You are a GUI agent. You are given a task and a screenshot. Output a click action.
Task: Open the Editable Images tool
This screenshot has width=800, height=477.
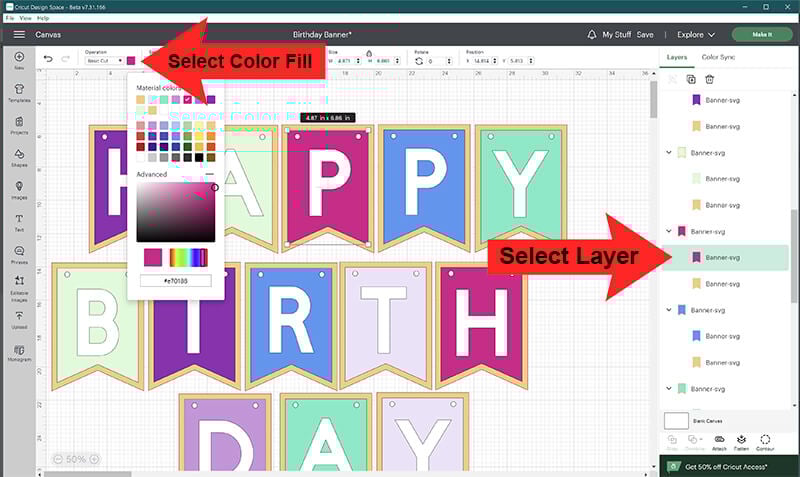(x=19, y=288)
